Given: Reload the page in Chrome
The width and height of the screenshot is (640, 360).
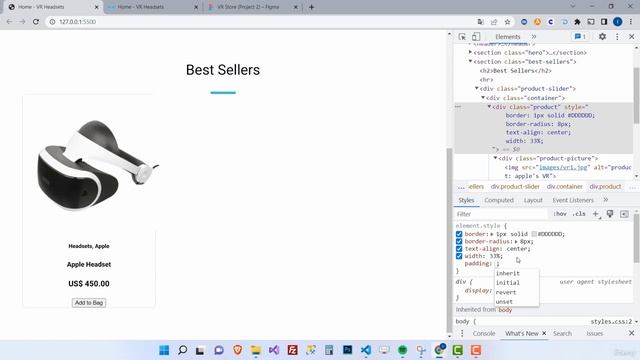Looking at the screenshot, I should pyautogui.click(x=36, y=22).
